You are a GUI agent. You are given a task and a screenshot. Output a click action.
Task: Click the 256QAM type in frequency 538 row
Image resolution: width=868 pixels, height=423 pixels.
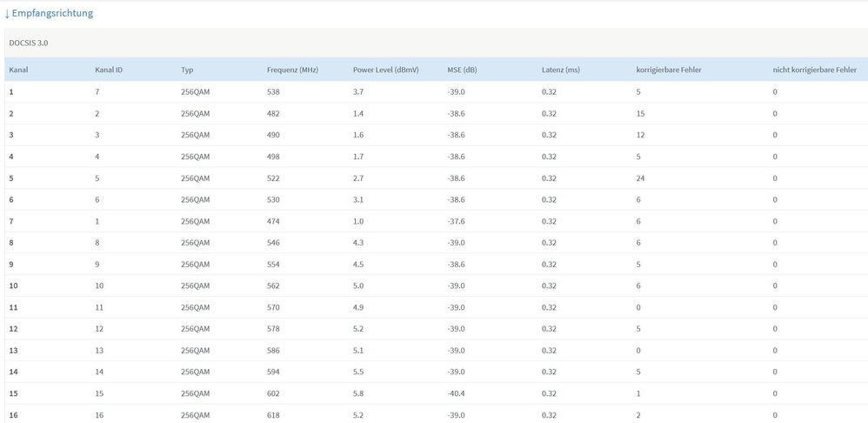[x=196, y=92]
